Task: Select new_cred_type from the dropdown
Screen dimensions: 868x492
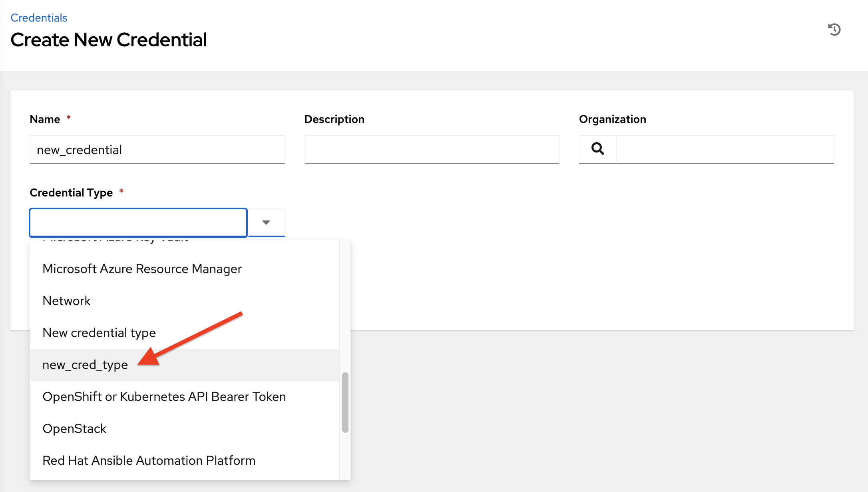Action: click(85, 365)
